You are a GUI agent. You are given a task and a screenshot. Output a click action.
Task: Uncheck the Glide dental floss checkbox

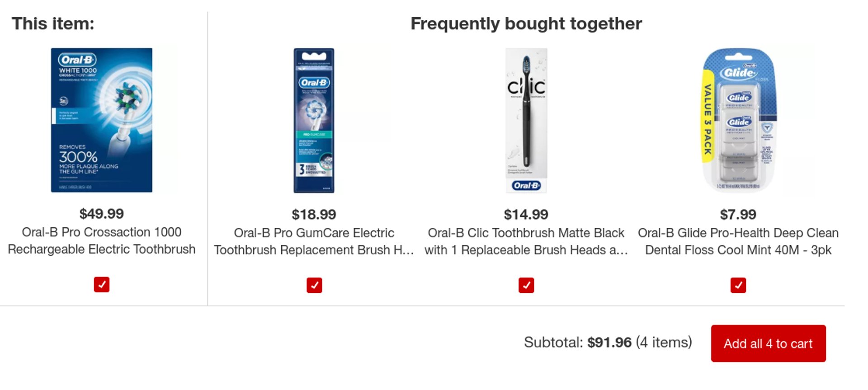coord(738,286)
